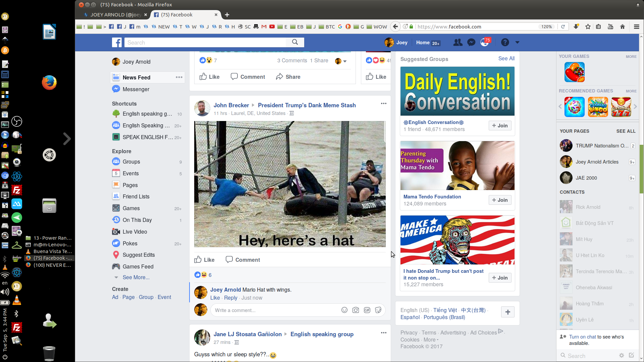
Task: Click the Facebook logo icon in header
Action: (x=117, y=43)
